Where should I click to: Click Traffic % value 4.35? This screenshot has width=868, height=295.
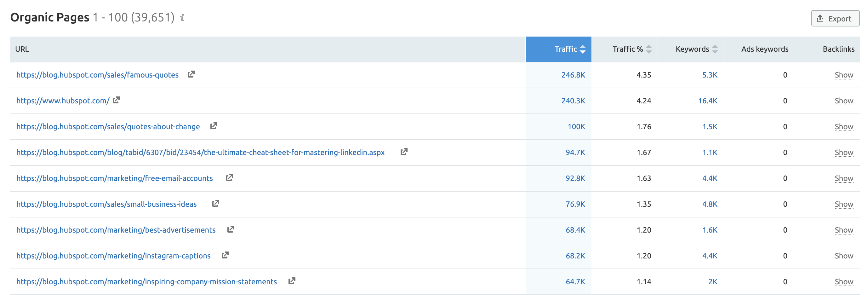pos(643,75)
